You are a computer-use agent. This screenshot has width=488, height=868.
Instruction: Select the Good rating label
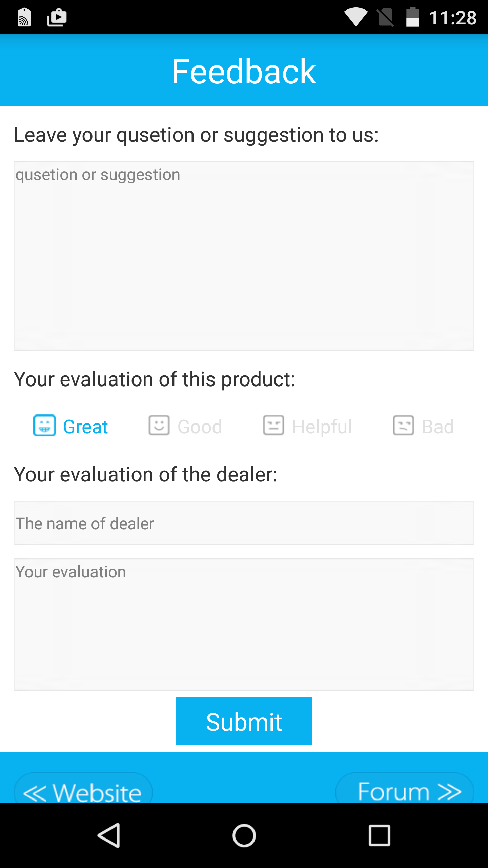(200, 427)
